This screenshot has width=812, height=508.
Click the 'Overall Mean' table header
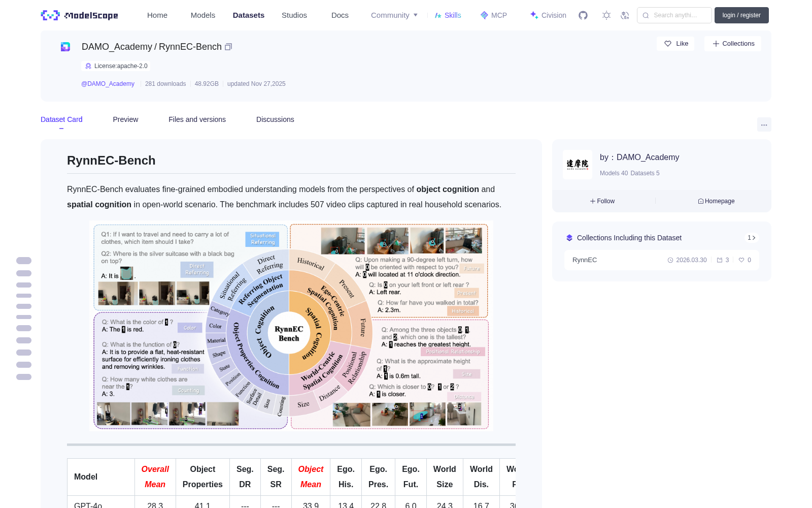pos(155,477)
